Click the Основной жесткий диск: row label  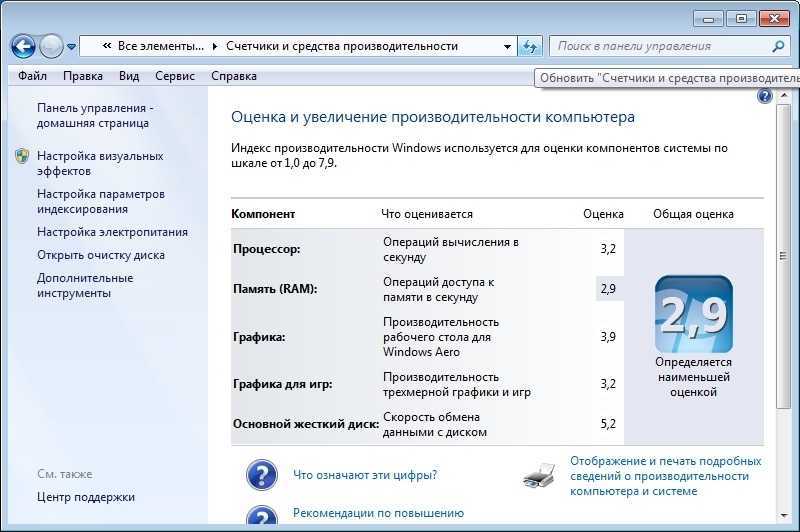pos(306,424)
